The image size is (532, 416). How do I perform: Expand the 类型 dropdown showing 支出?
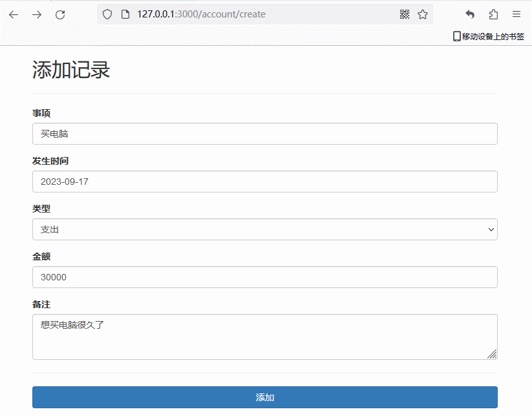point(264,229)
